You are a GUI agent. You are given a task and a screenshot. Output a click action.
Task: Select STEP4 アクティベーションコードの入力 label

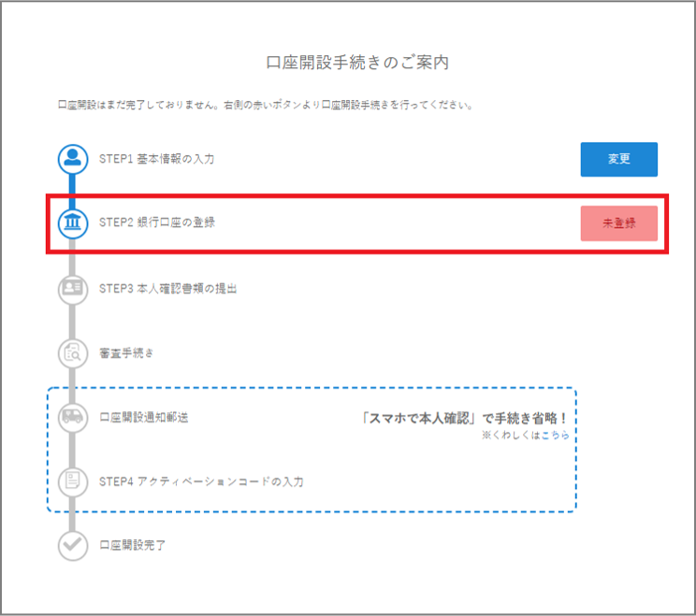(x=201, y=481)
